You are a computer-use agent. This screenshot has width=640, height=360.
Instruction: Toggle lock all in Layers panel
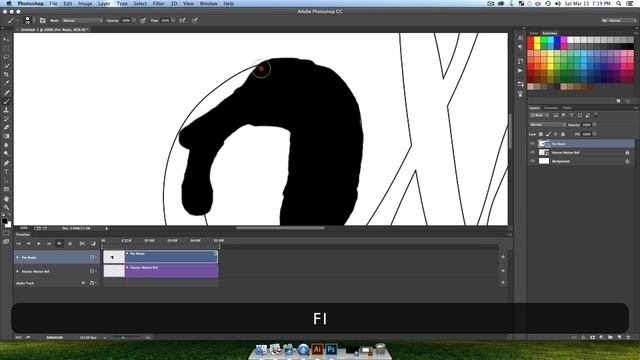point(563,134)
